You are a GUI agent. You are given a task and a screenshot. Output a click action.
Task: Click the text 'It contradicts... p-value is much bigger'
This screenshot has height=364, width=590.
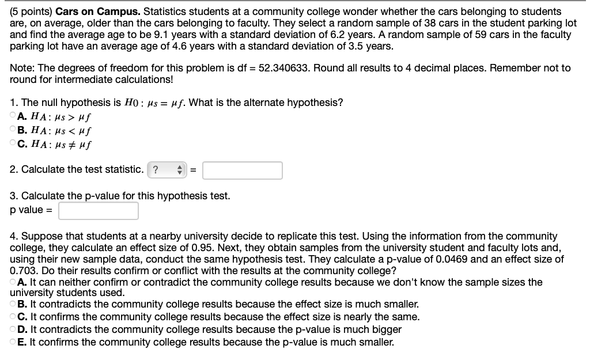pos(216,329)
